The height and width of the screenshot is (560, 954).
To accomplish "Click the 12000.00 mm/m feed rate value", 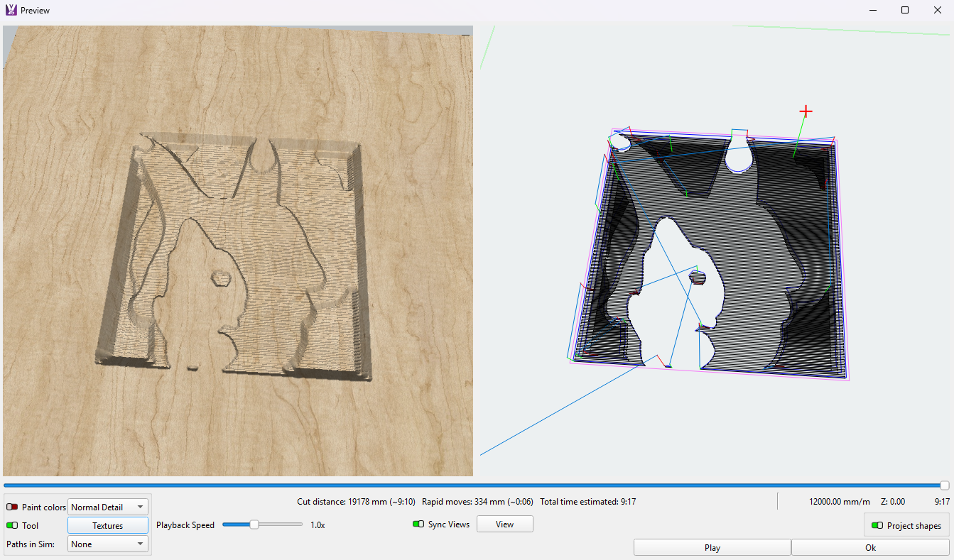I will click(x=840, y=502).
